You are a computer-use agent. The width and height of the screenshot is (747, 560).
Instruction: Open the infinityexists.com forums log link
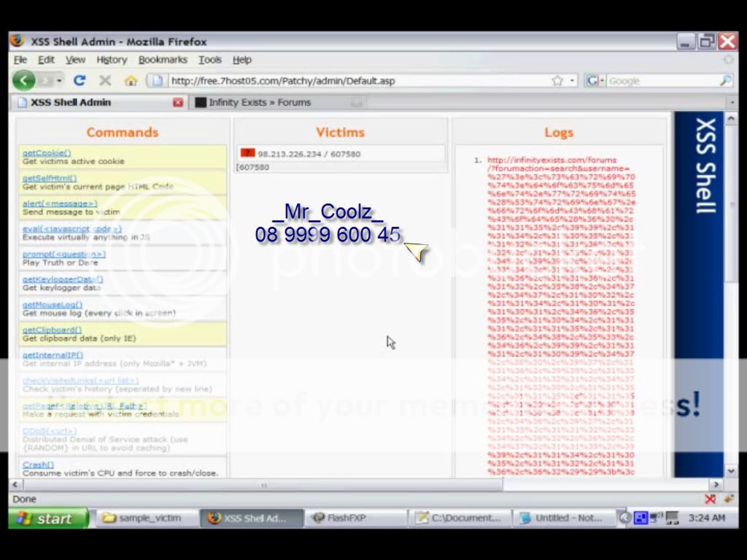coord(561,316)
